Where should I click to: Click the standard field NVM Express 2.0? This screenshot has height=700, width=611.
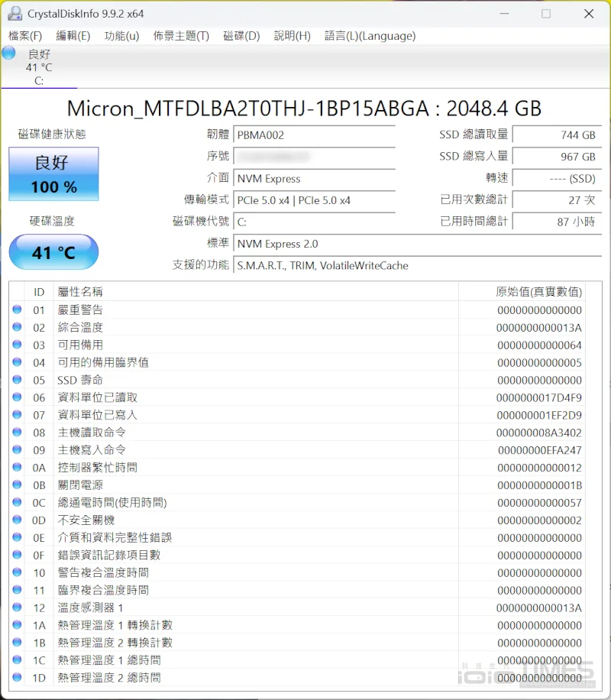pyautogui.click(x=417, y=244)
